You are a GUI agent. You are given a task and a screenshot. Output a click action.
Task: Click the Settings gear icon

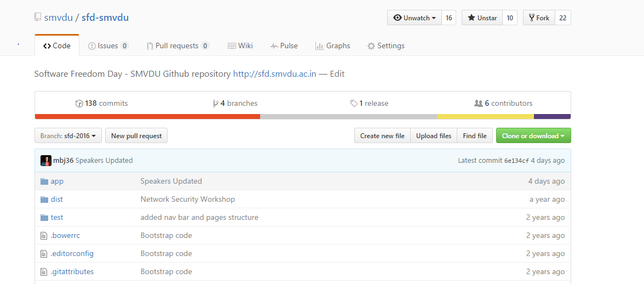[371, 46]
